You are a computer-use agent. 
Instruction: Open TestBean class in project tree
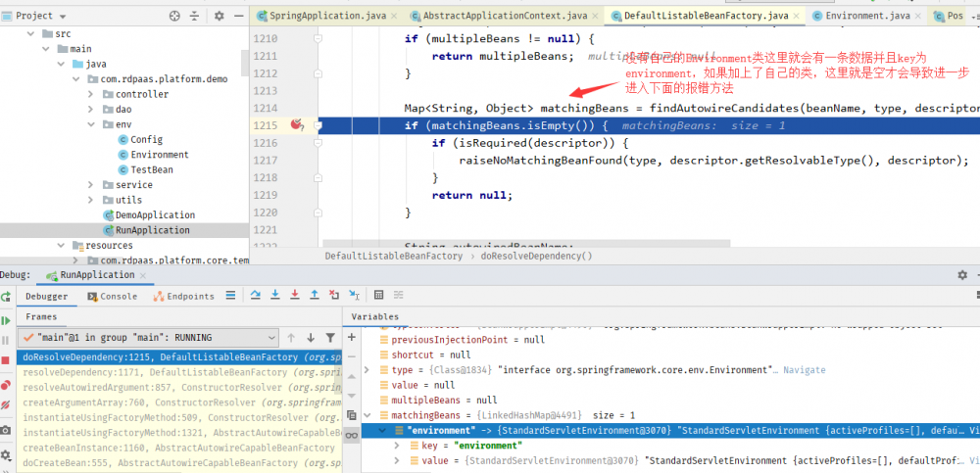coord(146,170)
